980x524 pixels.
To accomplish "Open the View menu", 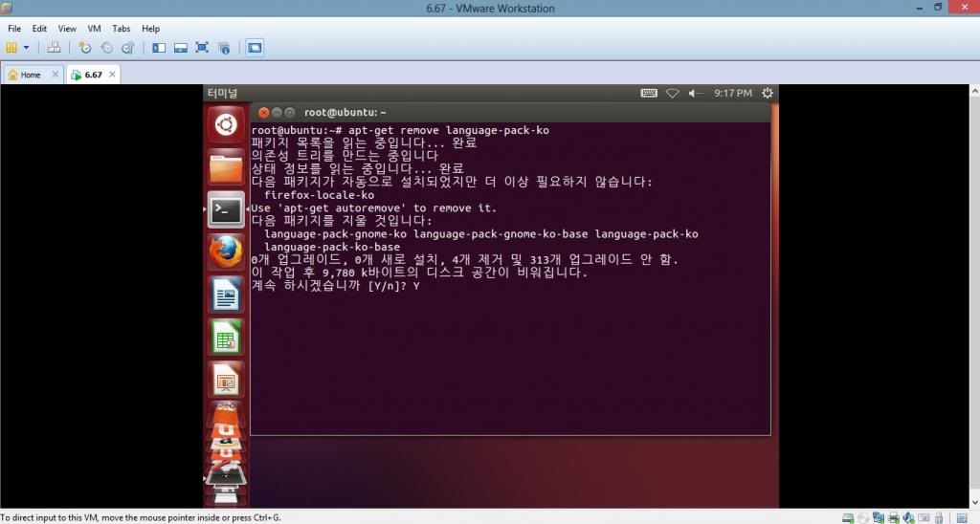I will (x=67, y=29).
